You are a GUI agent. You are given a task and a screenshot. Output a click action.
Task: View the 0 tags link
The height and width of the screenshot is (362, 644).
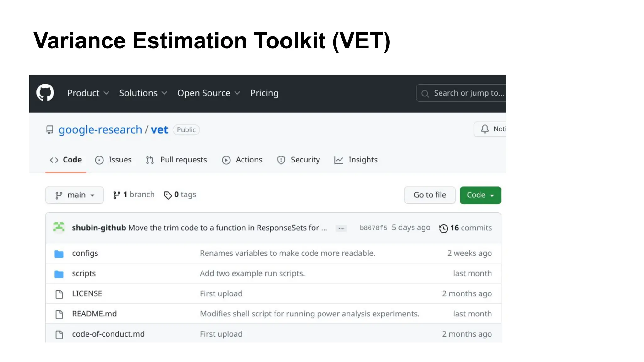(180, 195)
